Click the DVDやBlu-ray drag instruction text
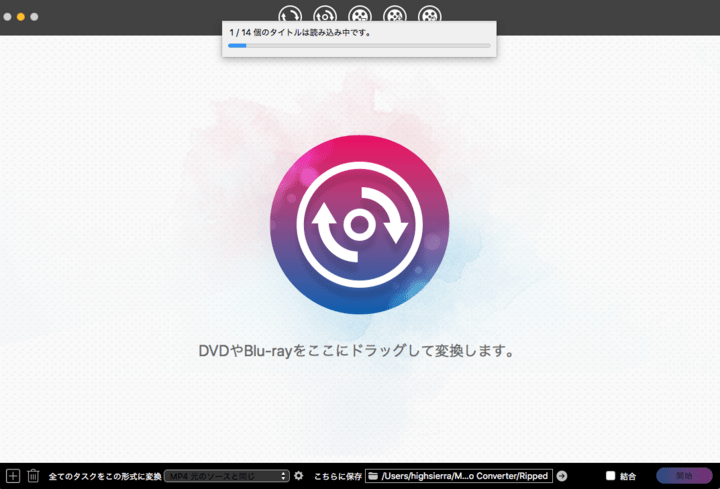The height and width of the screenshot is (489, 720). click(x=359, y=352)
